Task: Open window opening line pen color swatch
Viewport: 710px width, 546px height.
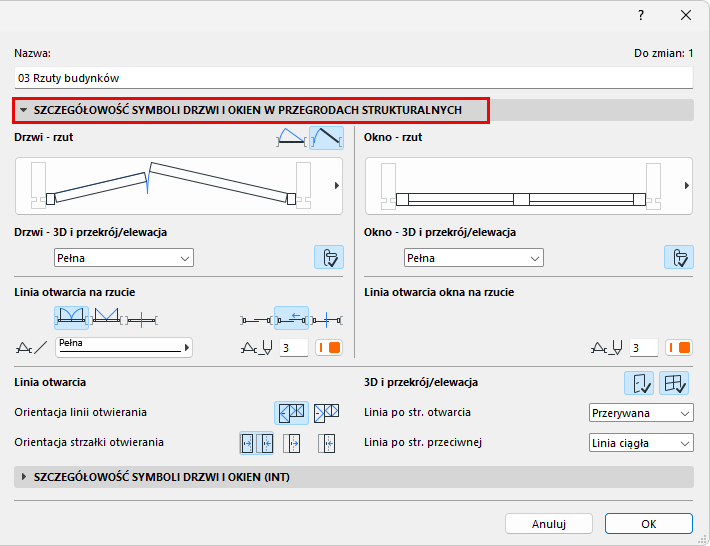Action: (679, 348)
